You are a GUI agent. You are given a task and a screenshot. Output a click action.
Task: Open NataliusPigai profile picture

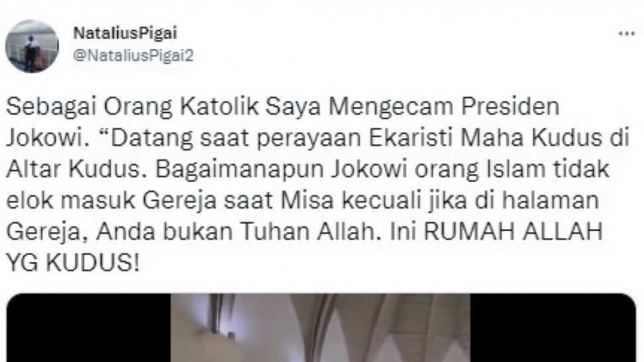point(32,46)
